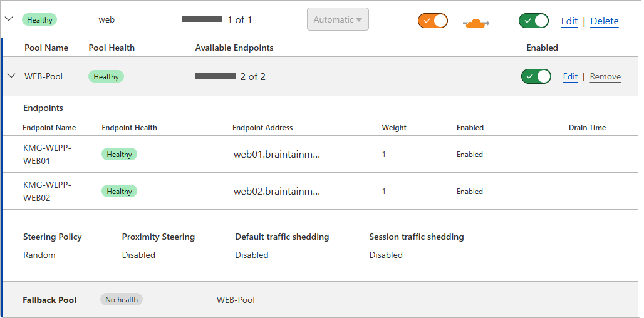This screenshot has height=318, width=644.
Task: Toggle the orange proxy switch off
Action: [433, 21]
